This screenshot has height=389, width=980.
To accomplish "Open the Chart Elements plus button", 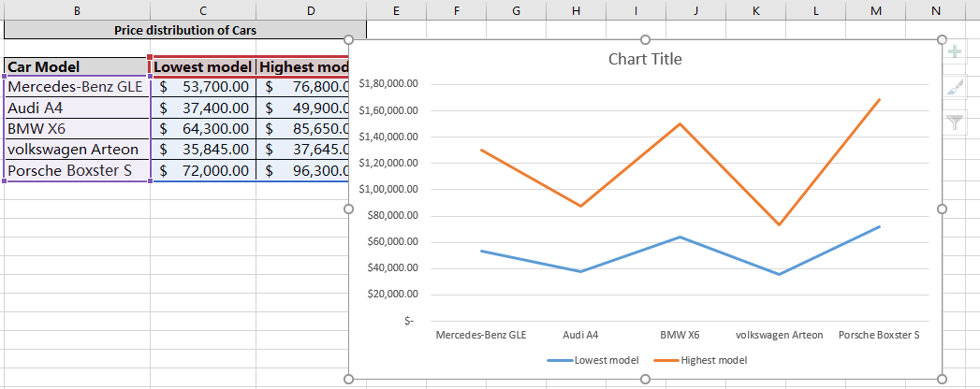I will click(955, 51).
